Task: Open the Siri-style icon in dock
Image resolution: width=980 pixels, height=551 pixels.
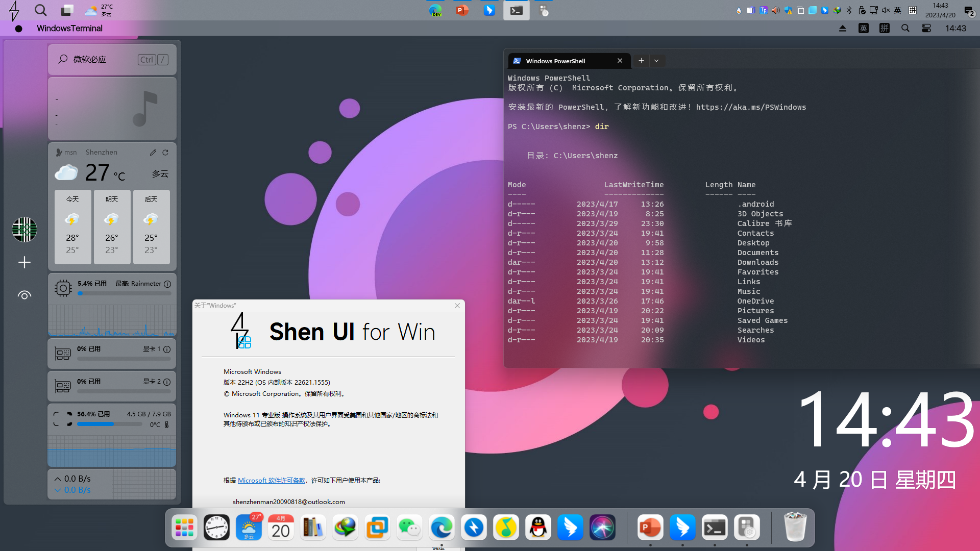Action: coord(602,528)
